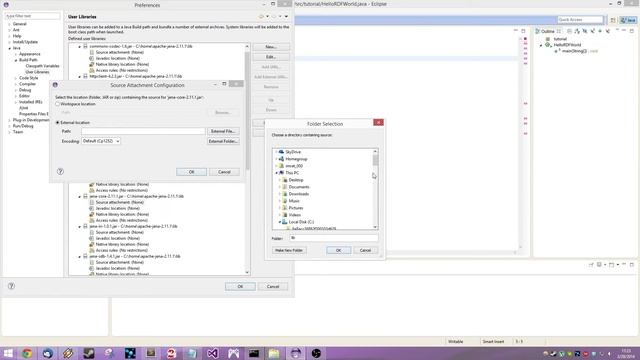Collapse Build Path in Preferences tree

tap(16, 60)
